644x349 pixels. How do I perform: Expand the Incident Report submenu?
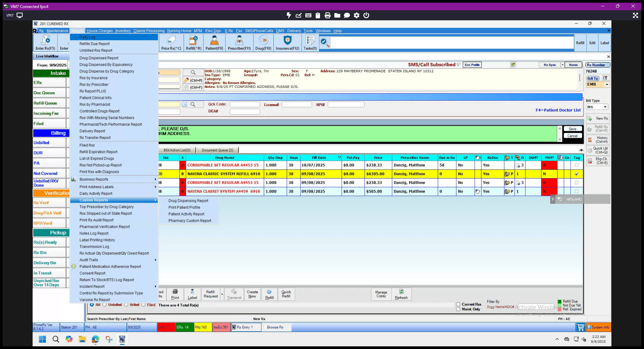(114, 286)
